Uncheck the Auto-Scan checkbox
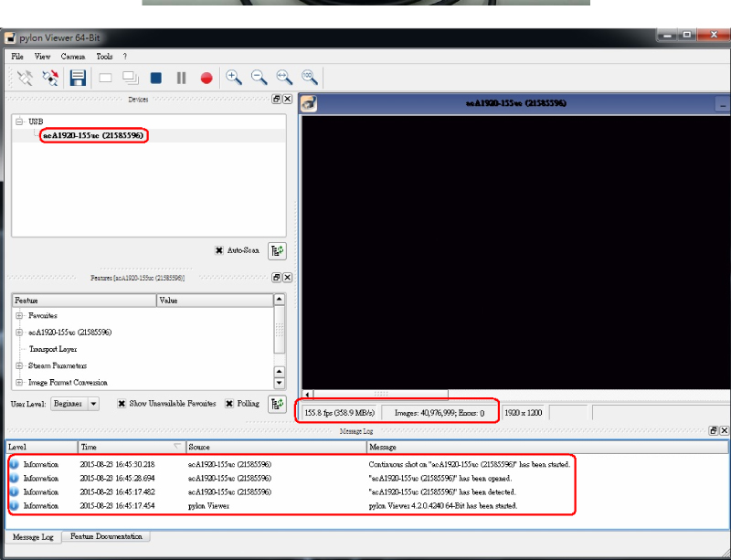 point(219,250)
